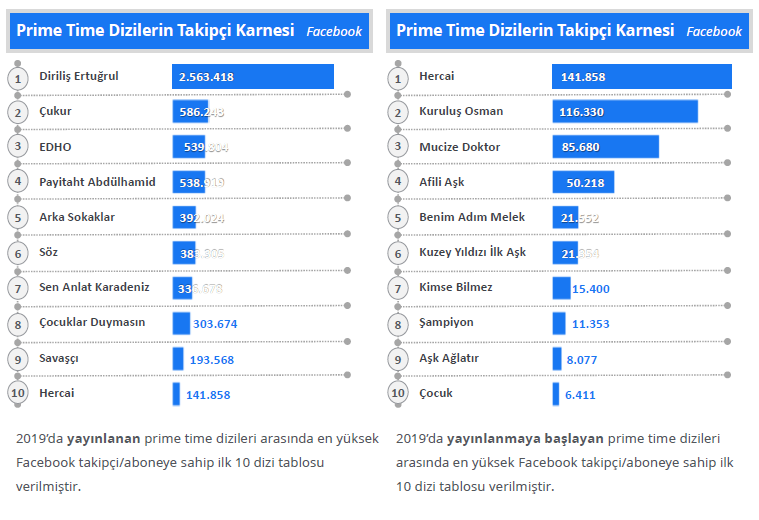The height and width of the screenshot is (520, 759).
Task: Click the right chart's Facebook label
Action: [714, 31]
